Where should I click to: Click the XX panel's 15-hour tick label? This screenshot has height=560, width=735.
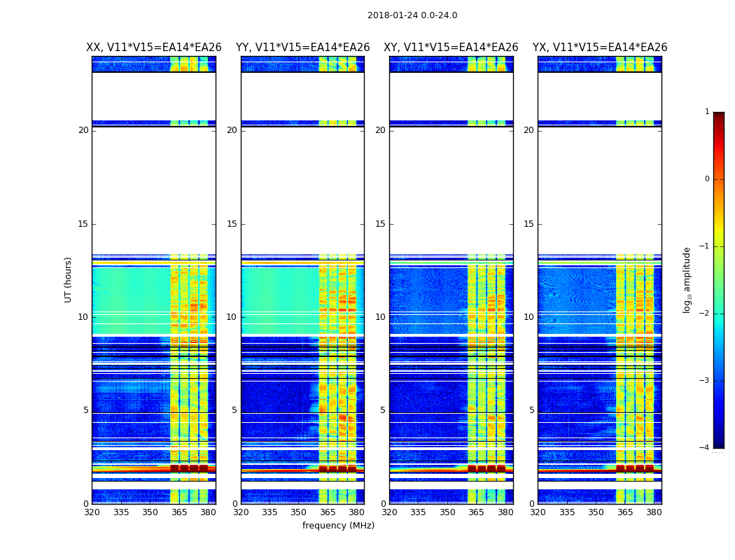[x=83, y=224]
